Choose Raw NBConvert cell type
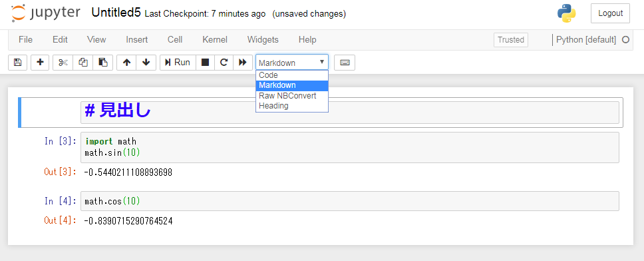Image resolution: width=644 pixels, height=261 pixels. point(292,95)
